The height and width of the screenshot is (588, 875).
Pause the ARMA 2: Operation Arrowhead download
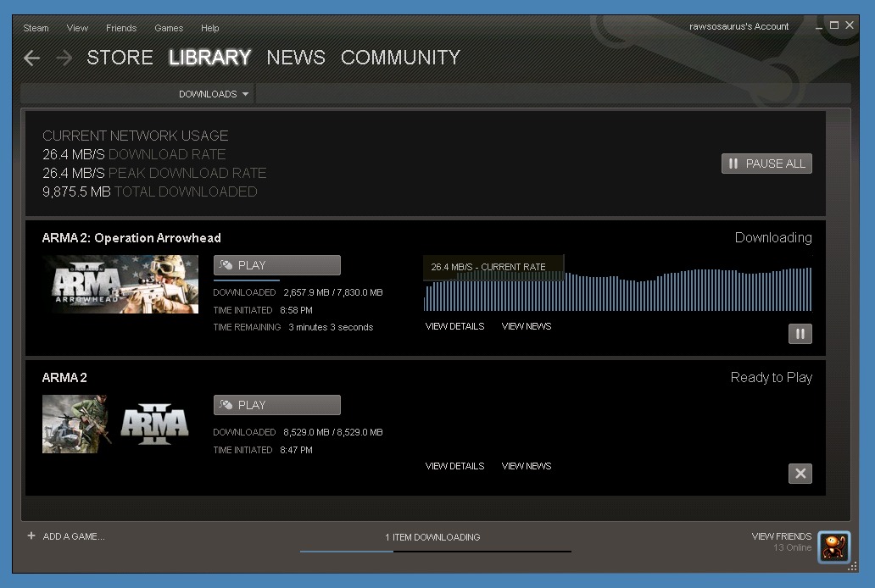coord(800,334)
